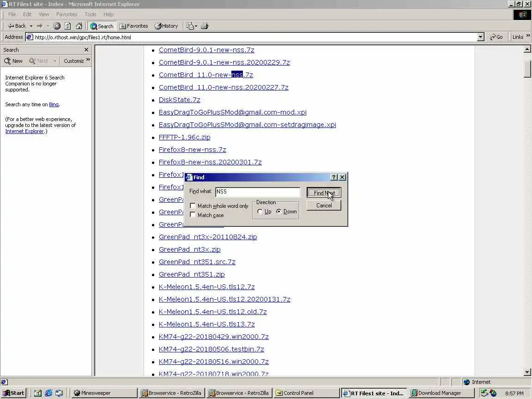Click the Find what text field
532x399 pixels.
pyautogui.click(x=258, y=192)
